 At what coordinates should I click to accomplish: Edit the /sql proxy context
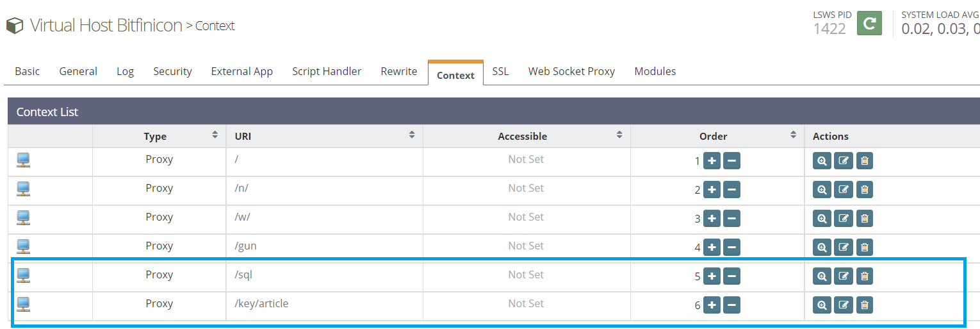844,276
